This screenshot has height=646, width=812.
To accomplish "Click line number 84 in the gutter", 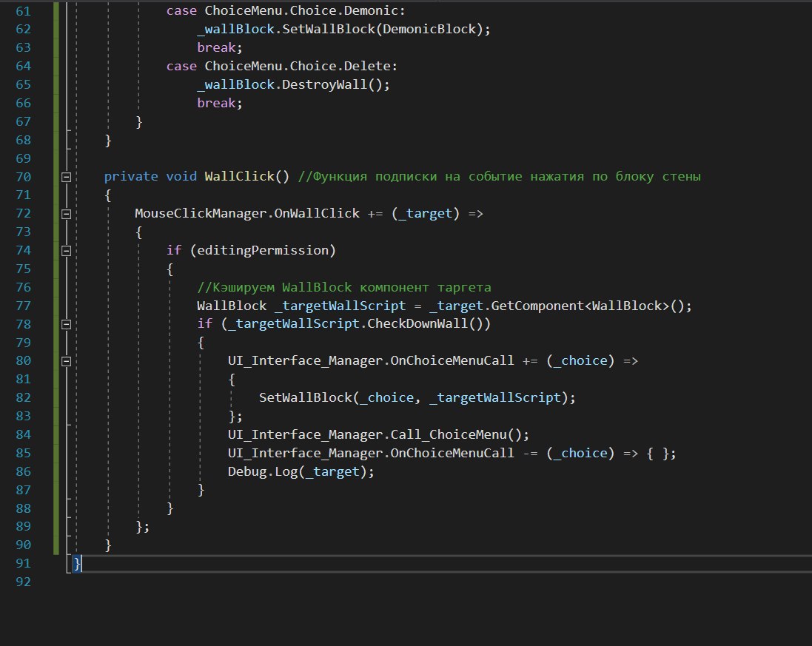I will click(x=23, y=435).
